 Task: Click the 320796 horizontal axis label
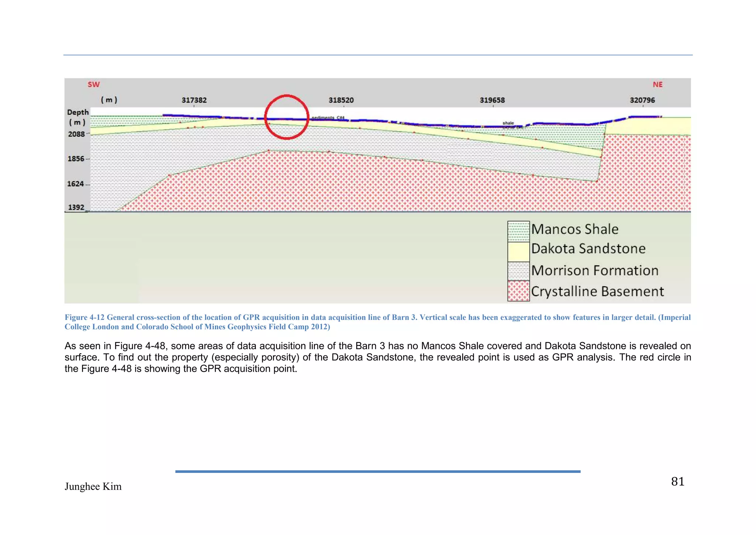click(x=642, y=100)
